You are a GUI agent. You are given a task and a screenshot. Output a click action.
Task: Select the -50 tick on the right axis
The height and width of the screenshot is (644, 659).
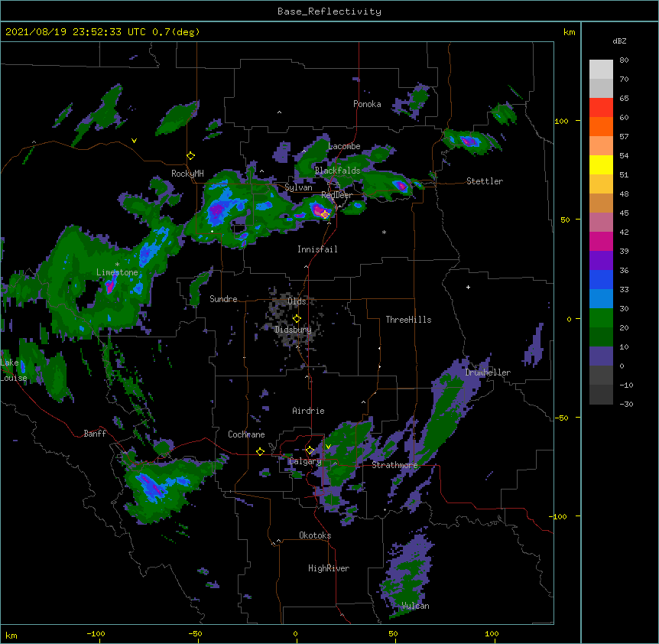(x=561, y=418)
